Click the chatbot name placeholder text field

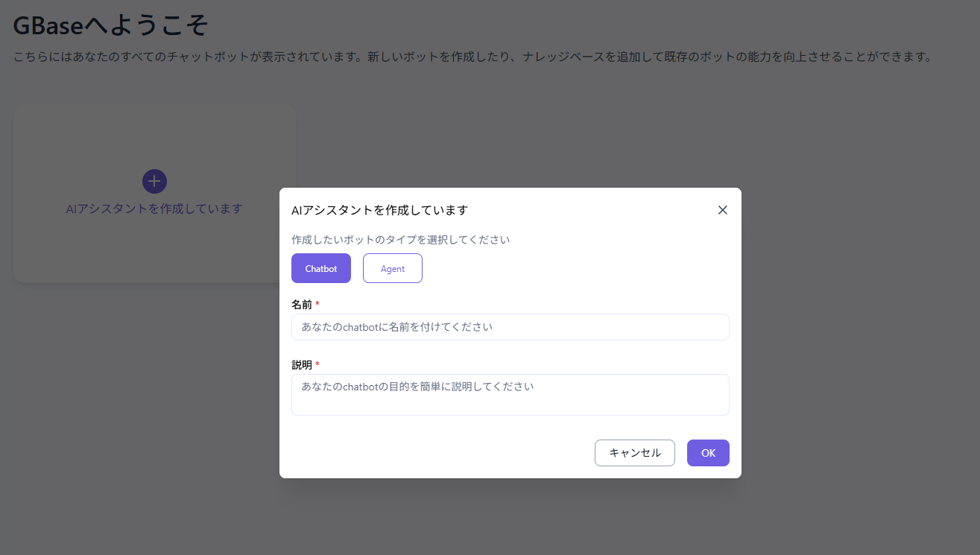[510, 326]
